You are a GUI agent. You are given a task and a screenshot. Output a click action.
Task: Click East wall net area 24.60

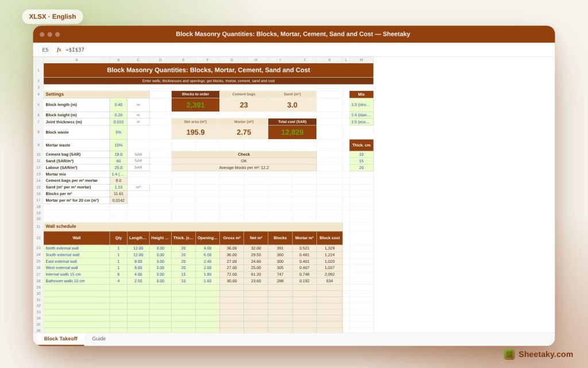(256, 262)
